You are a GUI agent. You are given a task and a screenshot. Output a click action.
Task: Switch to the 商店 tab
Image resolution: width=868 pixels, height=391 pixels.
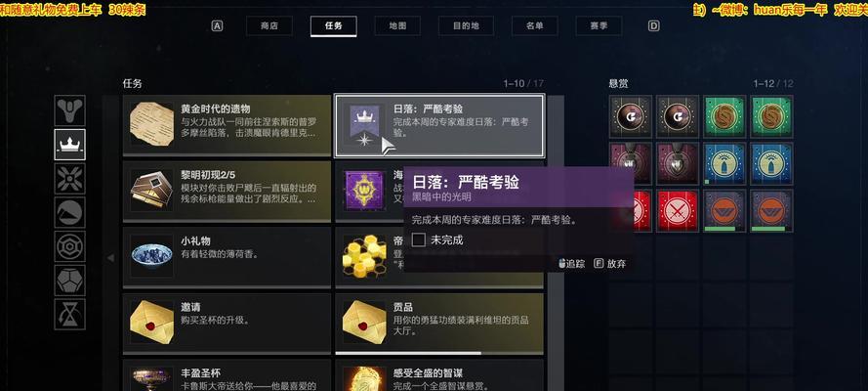pos(269,26)
